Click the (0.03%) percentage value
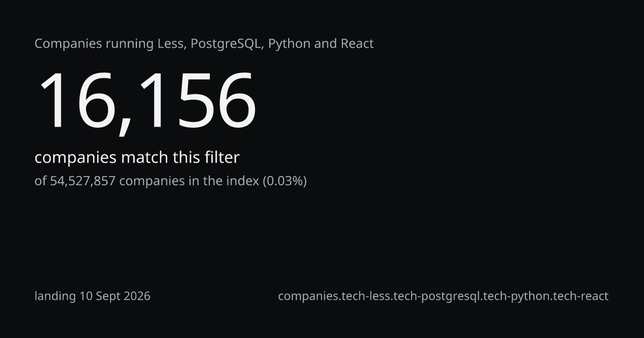Viewport: 644px width, 338px height. click(284, 181)
